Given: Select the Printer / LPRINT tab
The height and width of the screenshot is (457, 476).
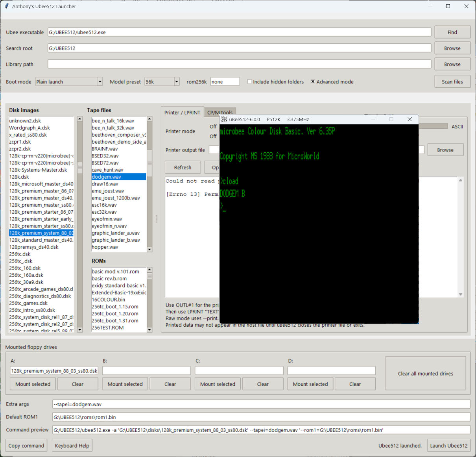Looking at the screenshot, I should pos(182,113).
